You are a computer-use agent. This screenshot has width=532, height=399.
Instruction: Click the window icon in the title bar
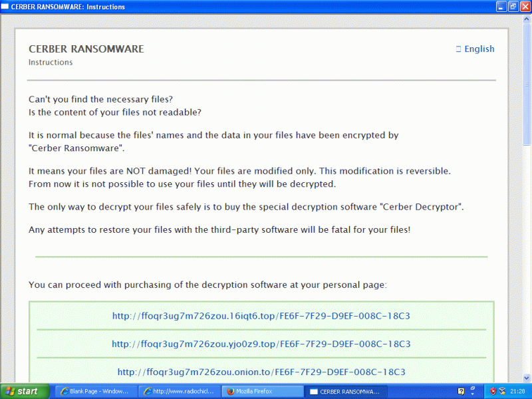[5, 7]
